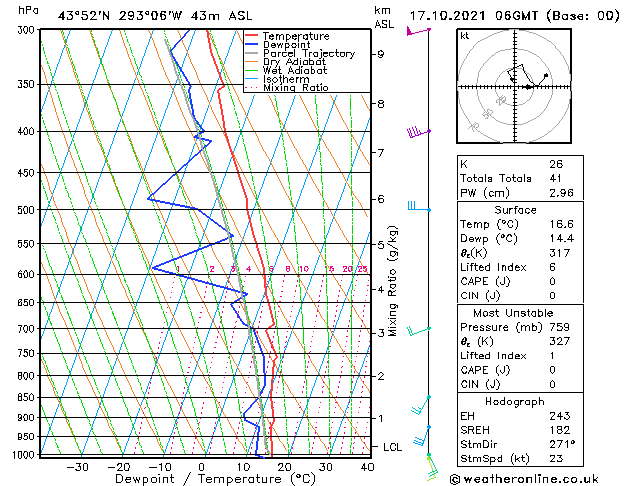This screenshot has height=486, width=629.
Task: Click the date "17.10.2021 06GMT (Base: 00)"
Action: [514, 16]
